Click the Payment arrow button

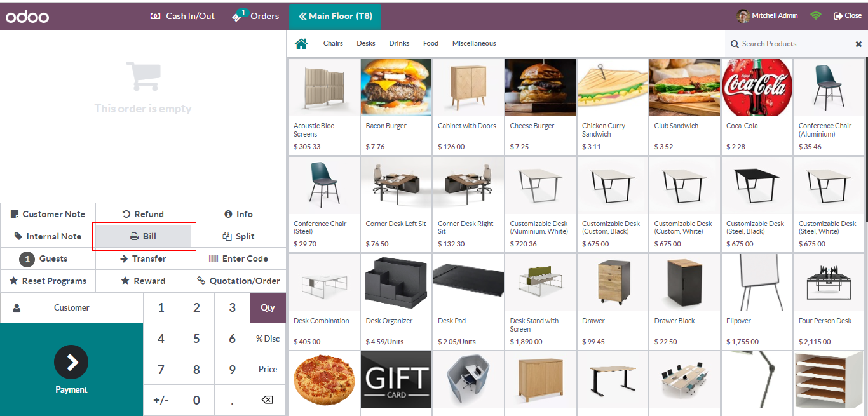[x=71, y=362]
